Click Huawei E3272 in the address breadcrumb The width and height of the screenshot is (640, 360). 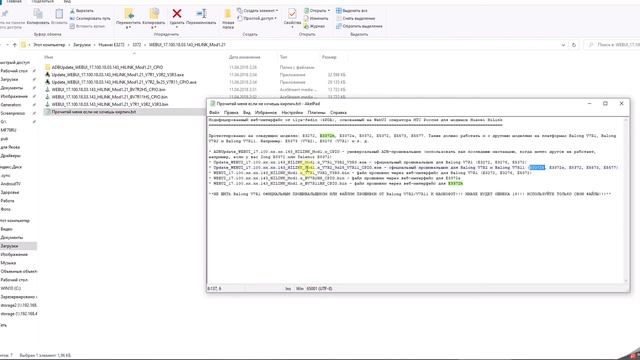point(111,45)
